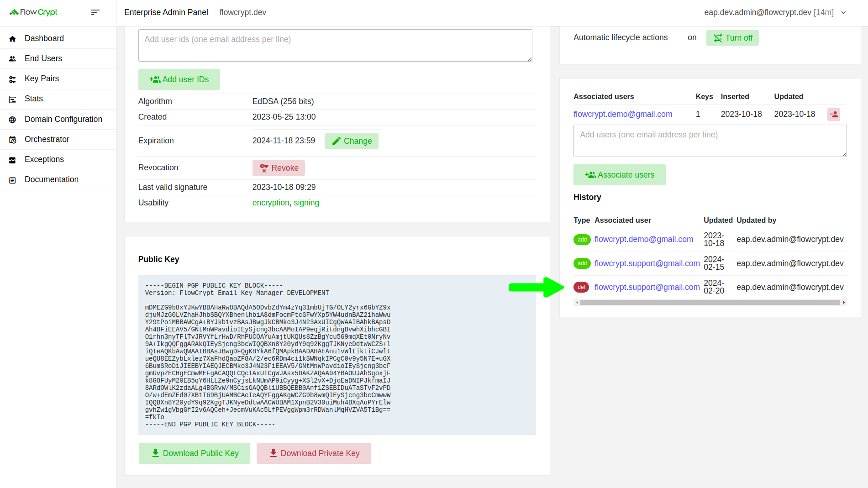Click the Enterprise Admin Panel title
The width and height of the screenshot is (868, 488).
(166, 12)
